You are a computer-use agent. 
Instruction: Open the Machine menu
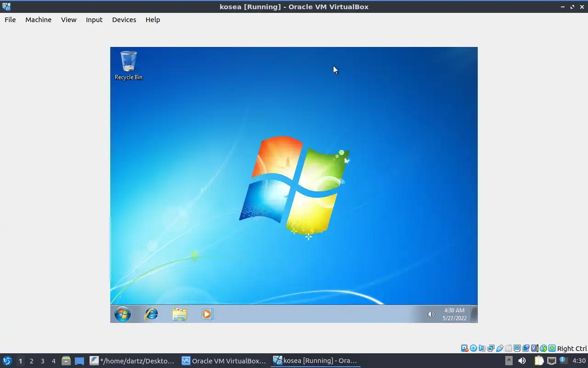pos(38,19)
